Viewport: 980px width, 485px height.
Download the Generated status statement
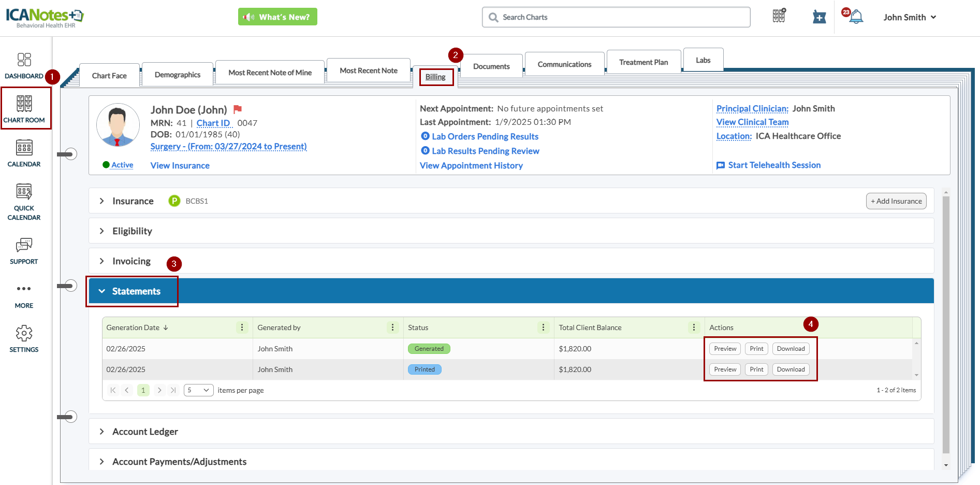coord(791,349)
